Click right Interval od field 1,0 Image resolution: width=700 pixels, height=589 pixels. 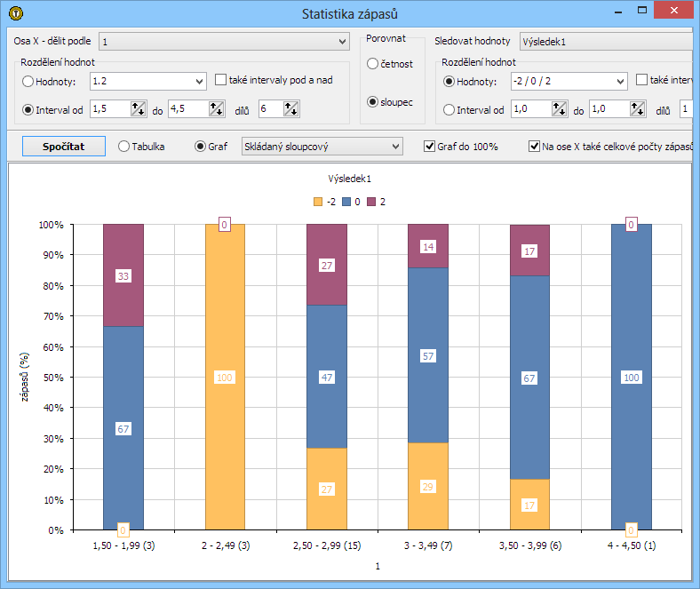(531, 108)
